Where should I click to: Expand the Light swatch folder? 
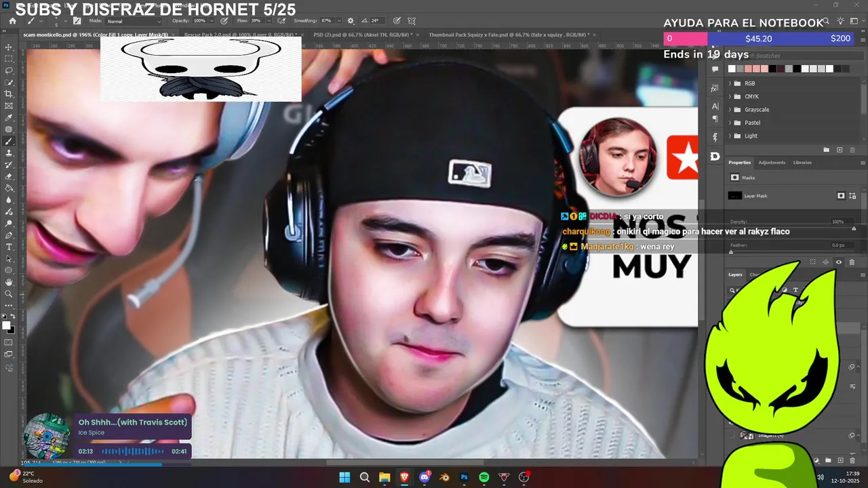tap(730, 136)
